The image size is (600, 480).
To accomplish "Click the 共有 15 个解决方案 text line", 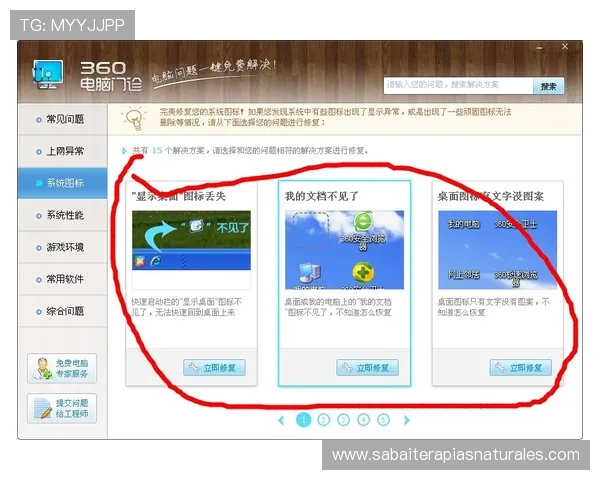I will 250,150.
